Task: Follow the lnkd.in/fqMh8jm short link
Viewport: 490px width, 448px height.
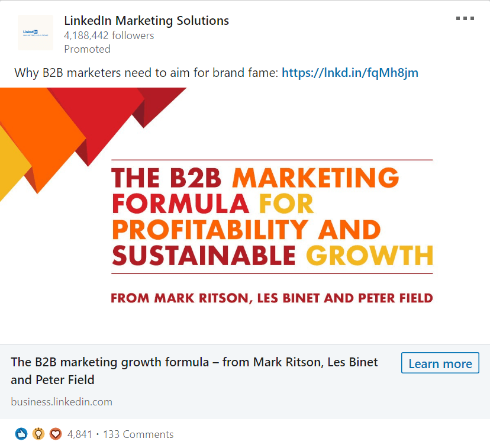Action: pos(350,73)
